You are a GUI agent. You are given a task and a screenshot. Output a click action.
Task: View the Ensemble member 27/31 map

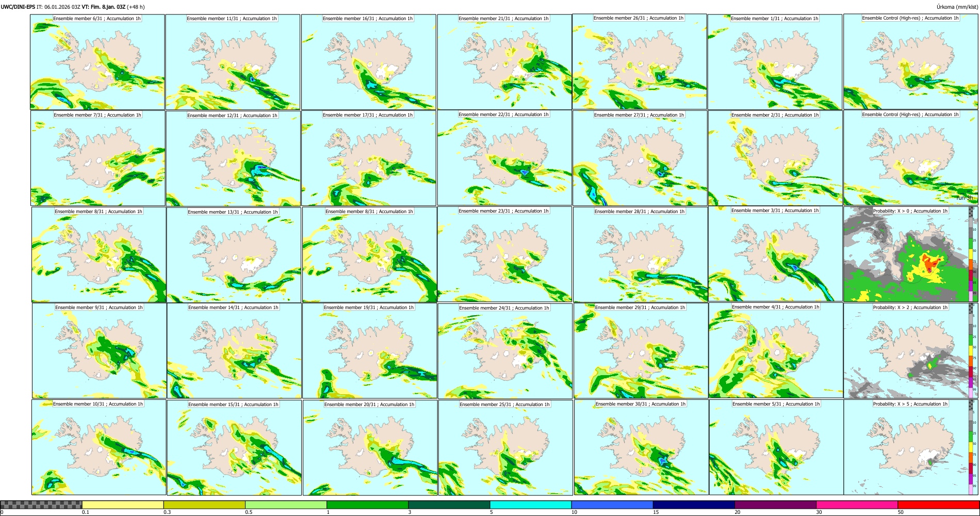640,158
